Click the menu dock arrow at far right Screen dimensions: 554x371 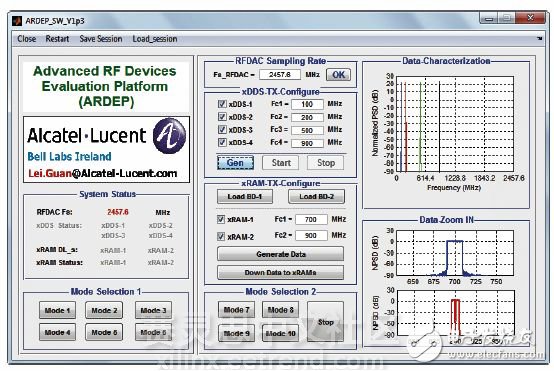(540, 38)
